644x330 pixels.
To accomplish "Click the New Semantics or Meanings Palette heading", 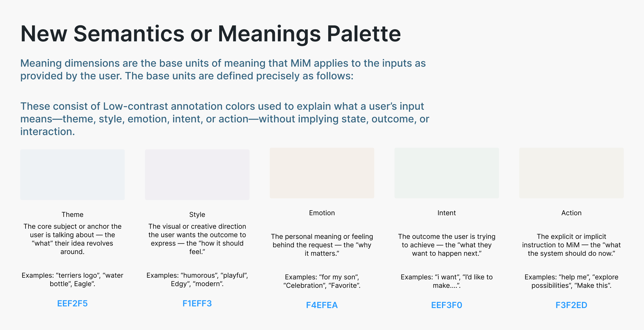I will (211, 34).
